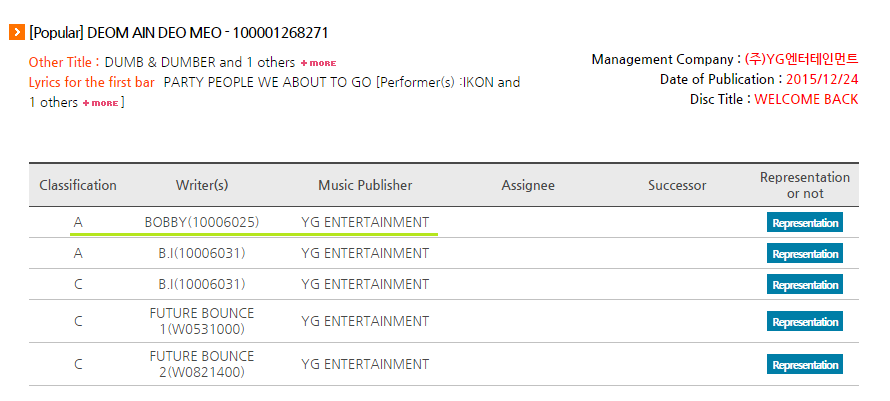Click Representation button for FUTURE BOUNCE 2
The width and height of the screenshot is (890, 401).
[804, 364]
